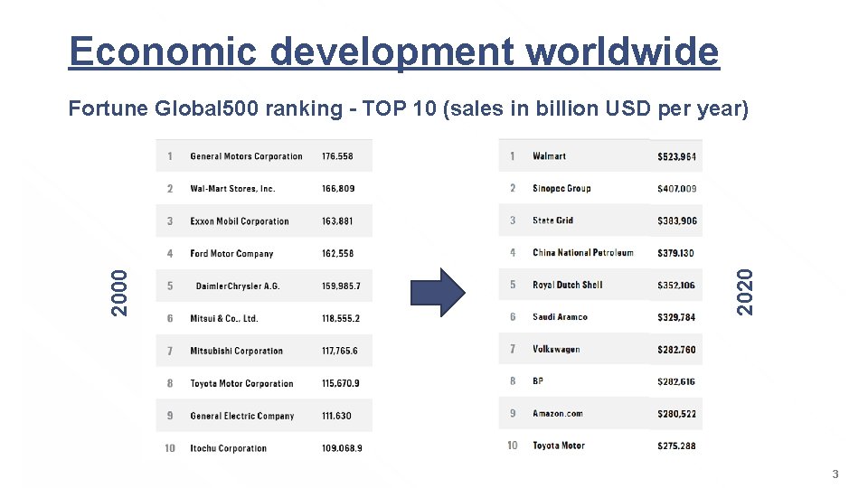Click the value 163,881

tap(337, 221)
